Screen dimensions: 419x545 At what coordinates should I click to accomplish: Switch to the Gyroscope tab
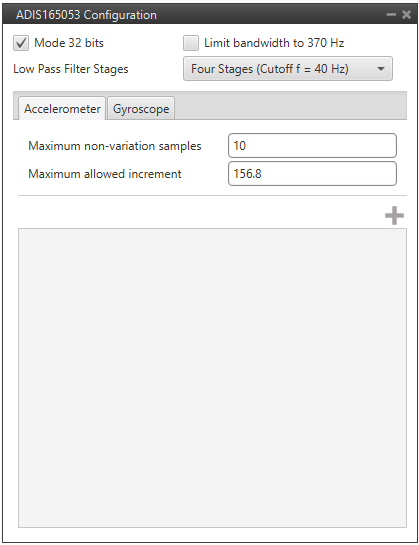[141, 109]
